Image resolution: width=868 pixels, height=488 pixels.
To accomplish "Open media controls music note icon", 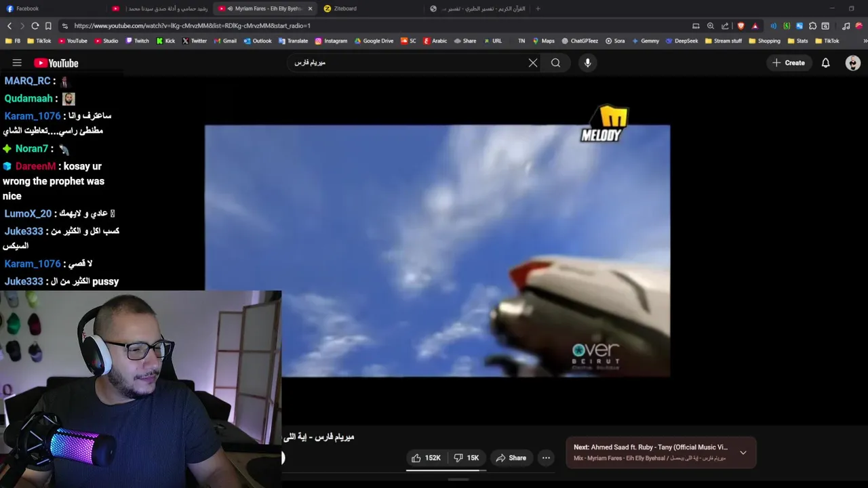I will point(846,26).
